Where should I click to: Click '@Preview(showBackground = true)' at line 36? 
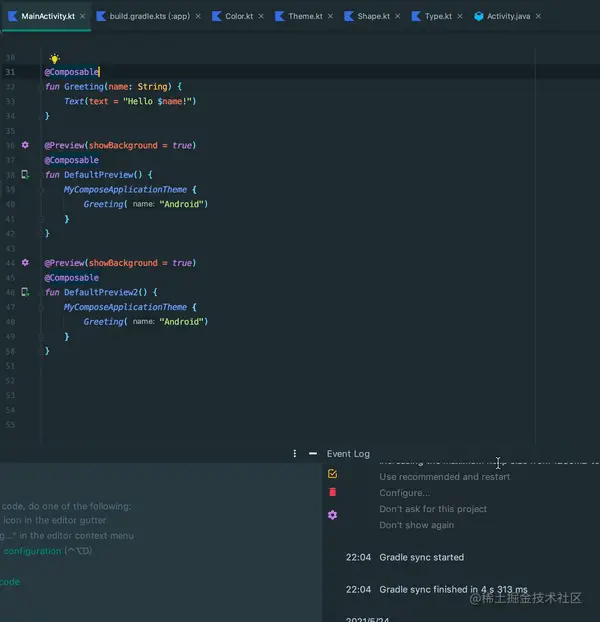click(x=120, y=145)
